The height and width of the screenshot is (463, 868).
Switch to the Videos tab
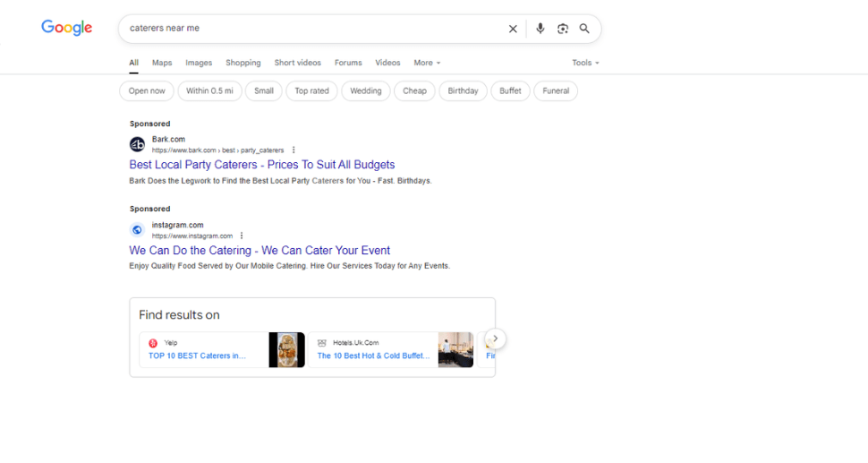(387, 63)
